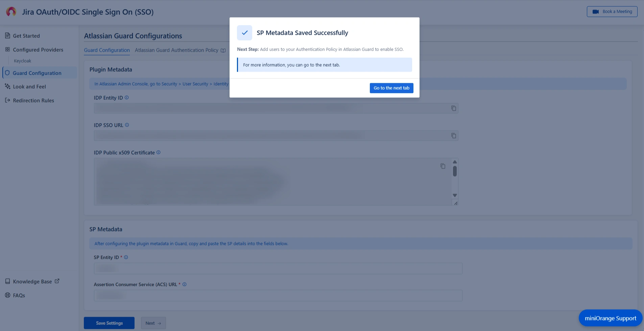644x331 pixels.
Task: Click the 'Plugin Metadata' section heading
Action: (x=111, y=69)
